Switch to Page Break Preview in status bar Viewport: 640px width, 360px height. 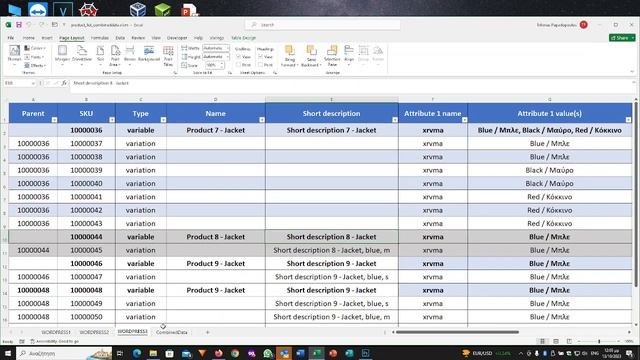569,341
